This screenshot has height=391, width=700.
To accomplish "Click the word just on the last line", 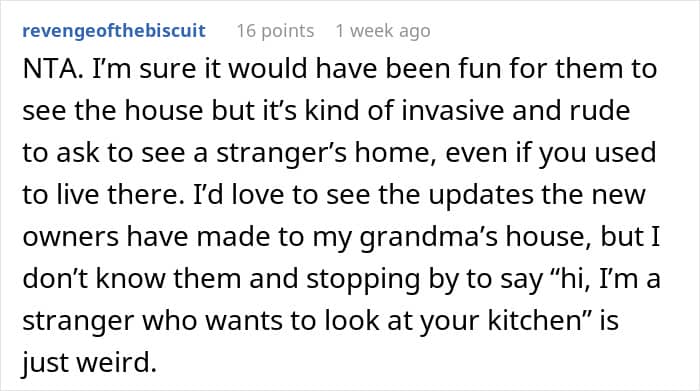I will (x=46, y=363).
